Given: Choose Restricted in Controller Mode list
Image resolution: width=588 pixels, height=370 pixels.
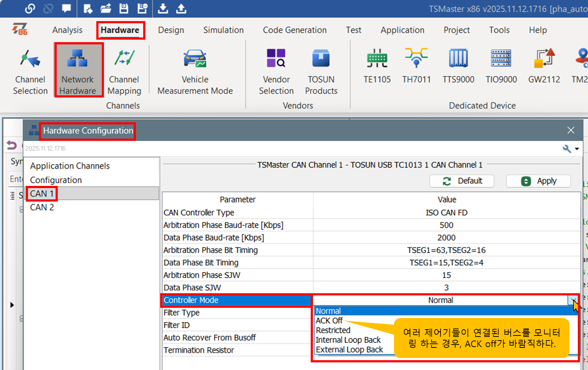Looking at the screenshot, I should (x=333, y=330).
